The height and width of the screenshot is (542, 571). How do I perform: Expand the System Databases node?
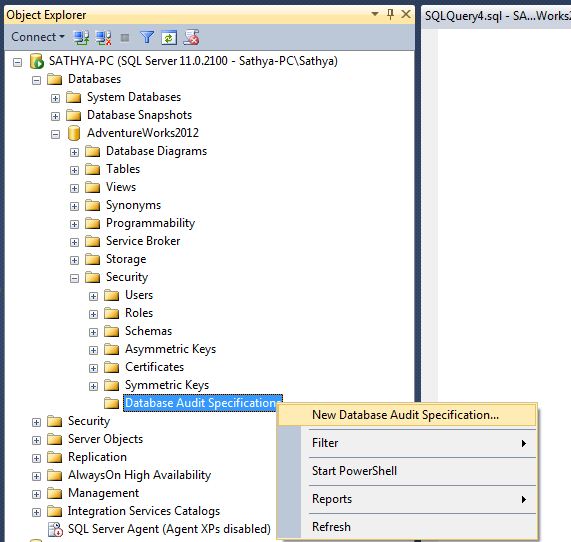(55, 98)
